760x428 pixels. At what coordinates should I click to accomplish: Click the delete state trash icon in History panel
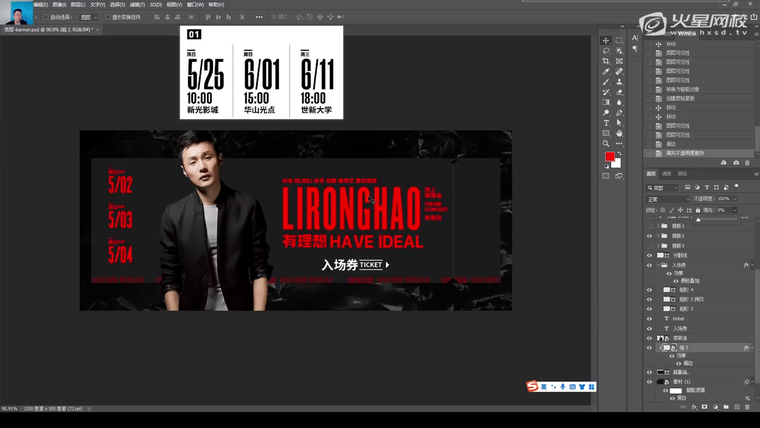click(749, 163)
